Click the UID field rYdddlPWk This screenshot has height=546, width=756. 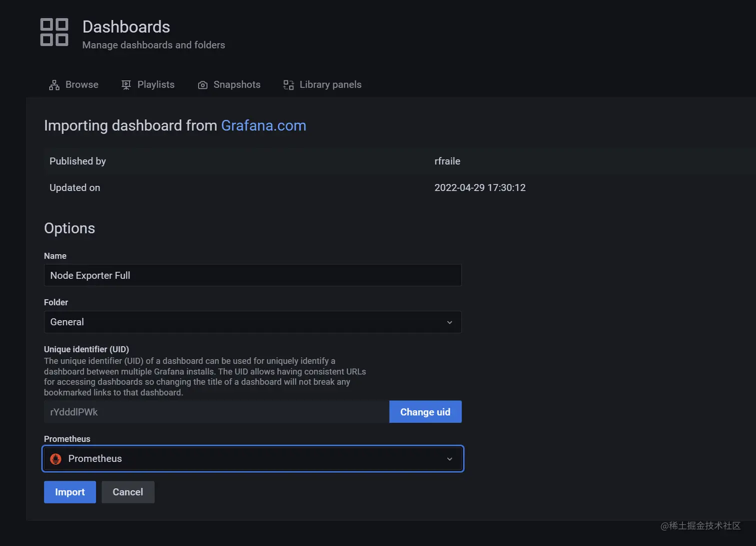click(x=216, y=412)
